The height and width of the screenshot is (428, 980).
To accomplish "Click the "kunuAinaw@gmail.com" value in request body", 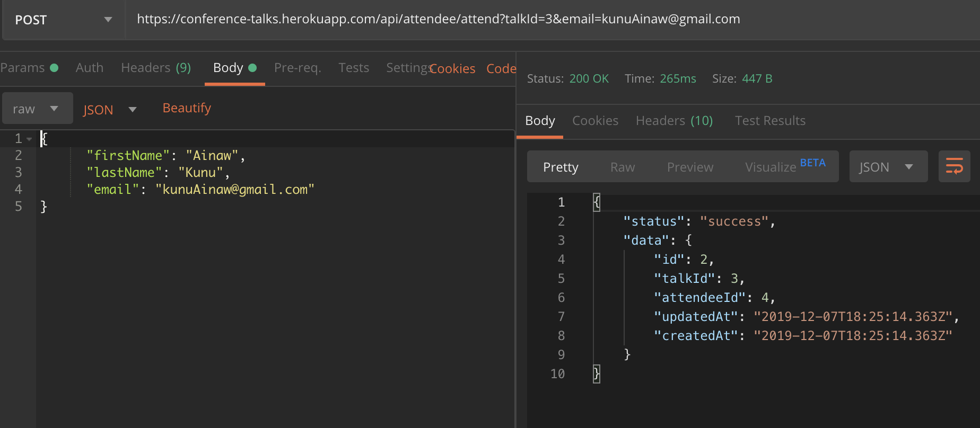I will point(234,190).
